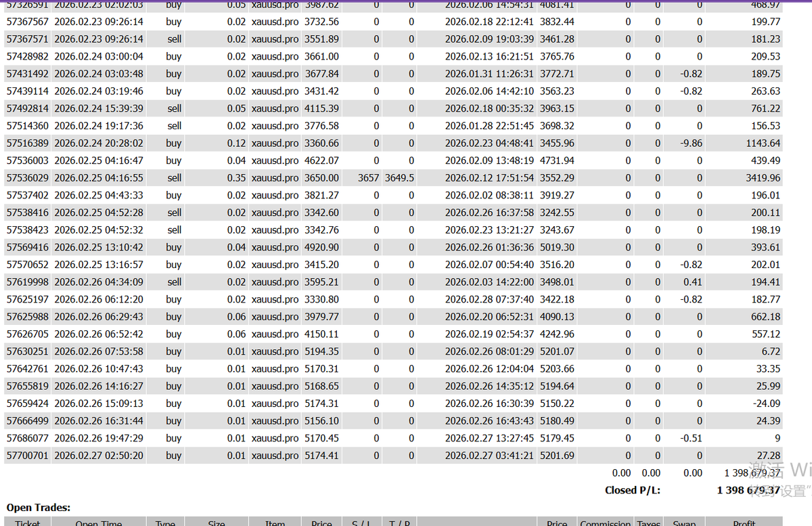Viewport: 812px width, 526px height.
Task: Click close price 3832.44
Action: (557, 22)
